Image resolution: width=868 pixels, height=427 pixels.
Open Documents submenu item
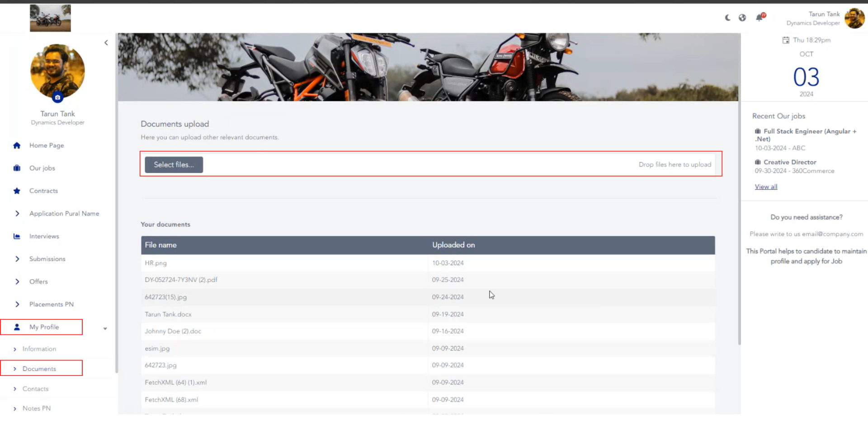pyautogui.click(x=39, y=369)
